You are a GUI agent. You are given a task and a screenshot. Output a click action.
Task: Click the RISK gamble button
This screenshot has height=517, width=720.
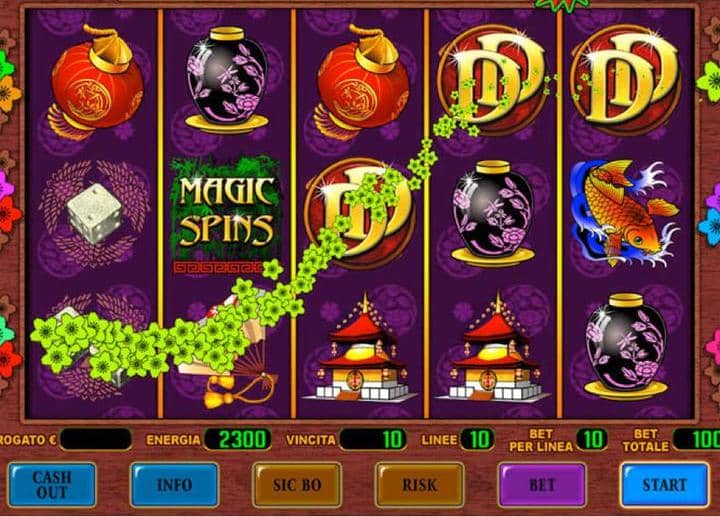(x=419, y=485)
